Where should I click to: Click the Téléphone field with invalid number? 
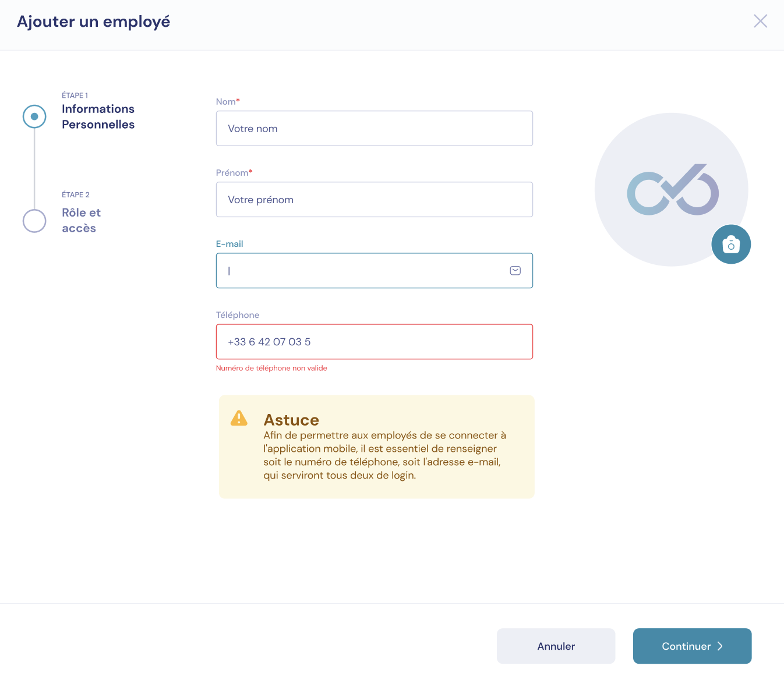click(375, 342)
